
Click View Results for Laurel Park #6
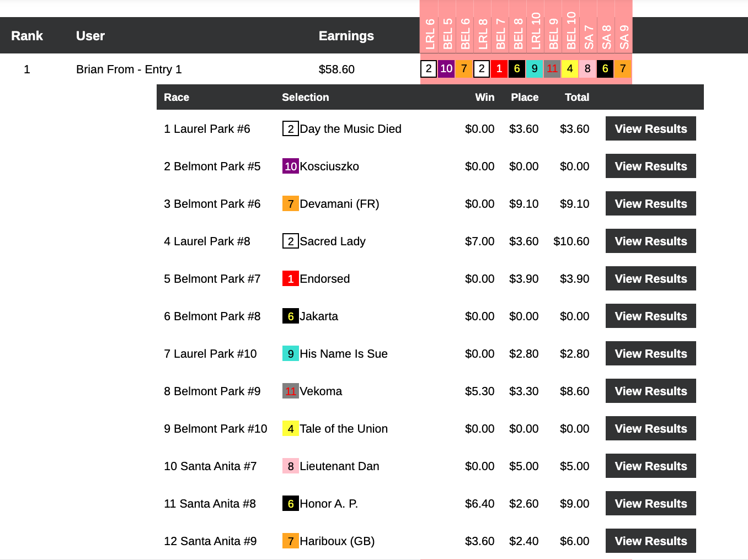(x=650, y=129)
